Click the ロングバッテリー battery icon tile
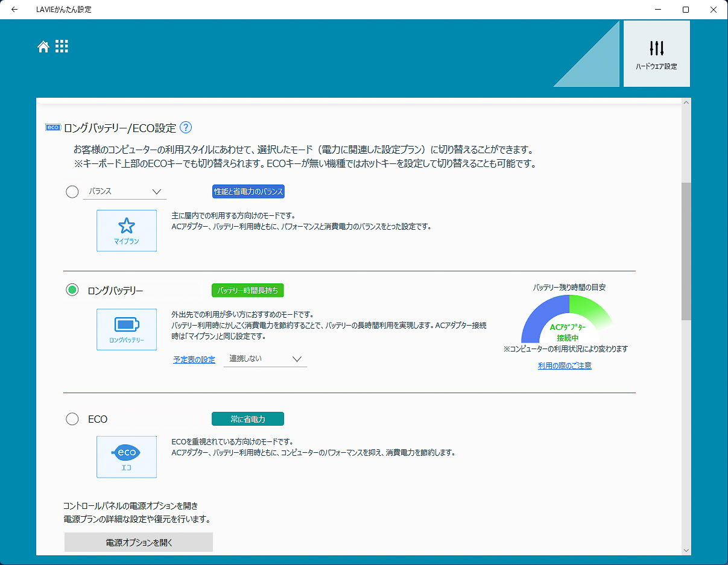The image size is (728, 565). pyautogui.click(x=126, y=329)
